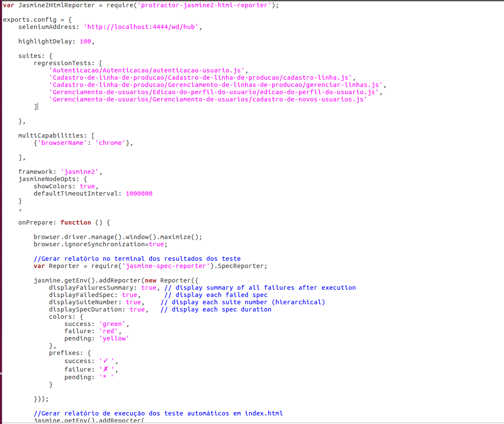Click 'jasmine-spec-reporter' require string

tap(166, 266)
